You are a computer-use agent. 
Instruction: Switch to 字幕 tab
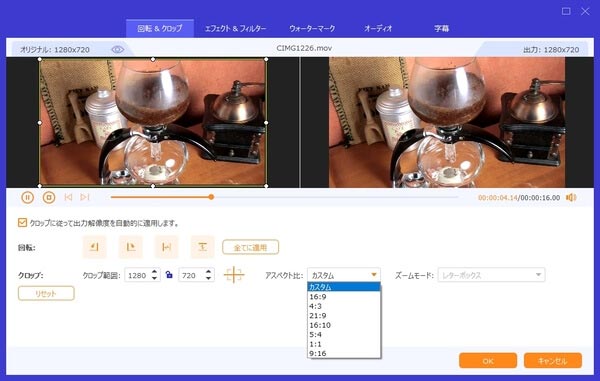tap(441, 28)
